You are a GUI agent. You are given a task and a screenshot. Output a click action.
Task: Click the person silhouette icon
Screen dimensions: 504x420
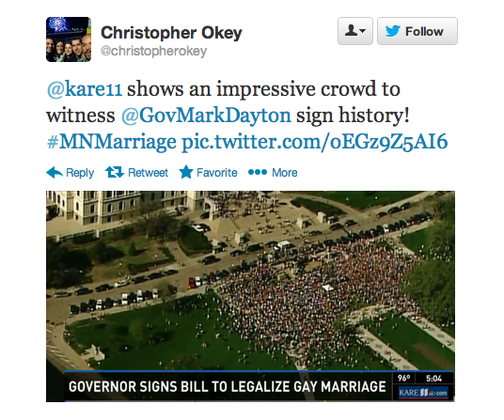tap(351, 31)
